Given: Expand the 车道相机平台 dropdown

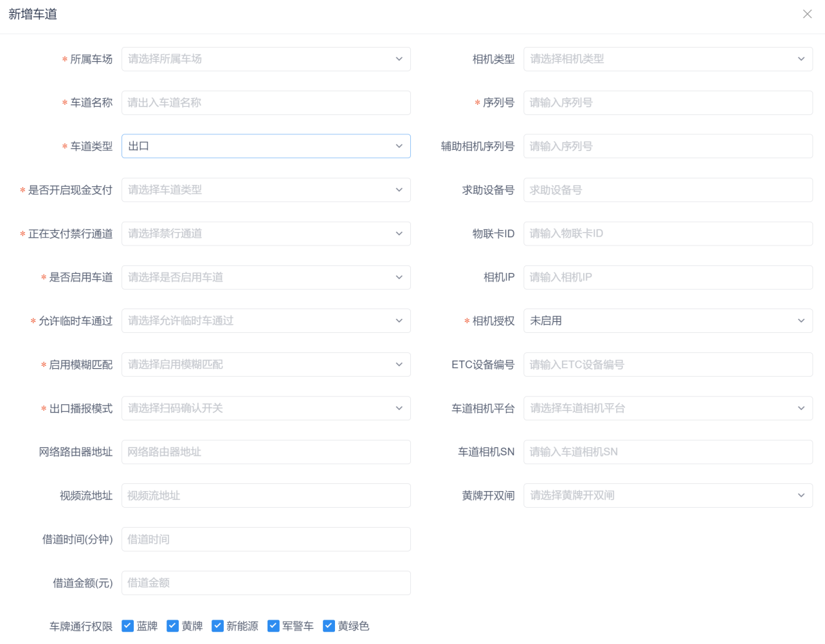Looking at the screenshot, I should point(668,408).
